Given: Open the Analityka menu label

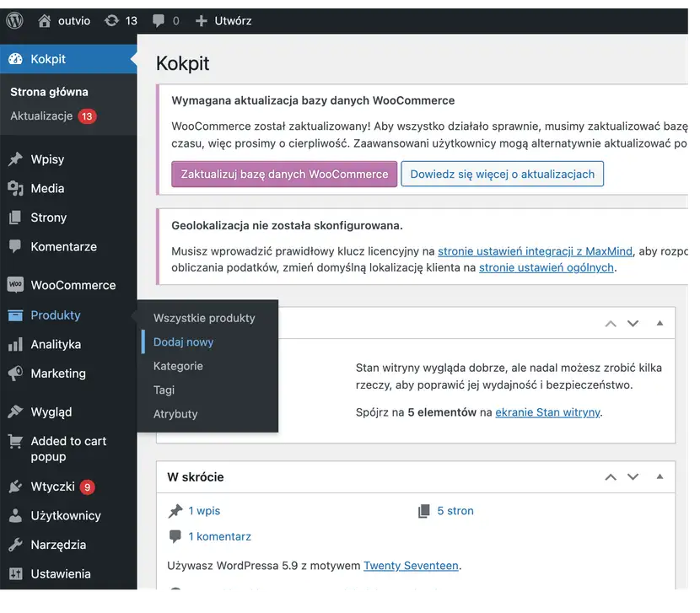Looking at the screenshot, I should [x=56, y=344].
